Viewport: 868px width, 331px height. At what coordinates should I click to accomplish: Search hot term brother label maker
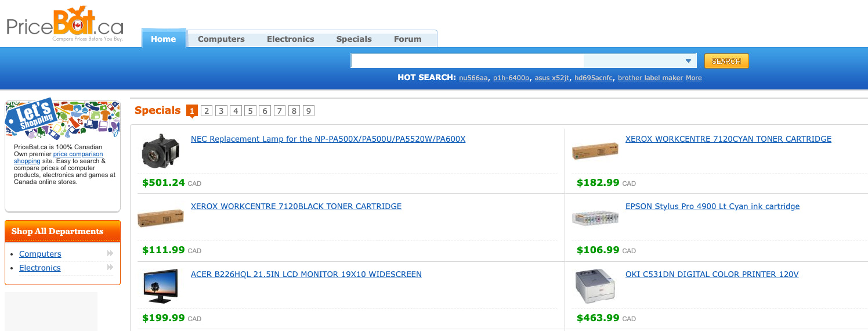(x=650, y=78)
